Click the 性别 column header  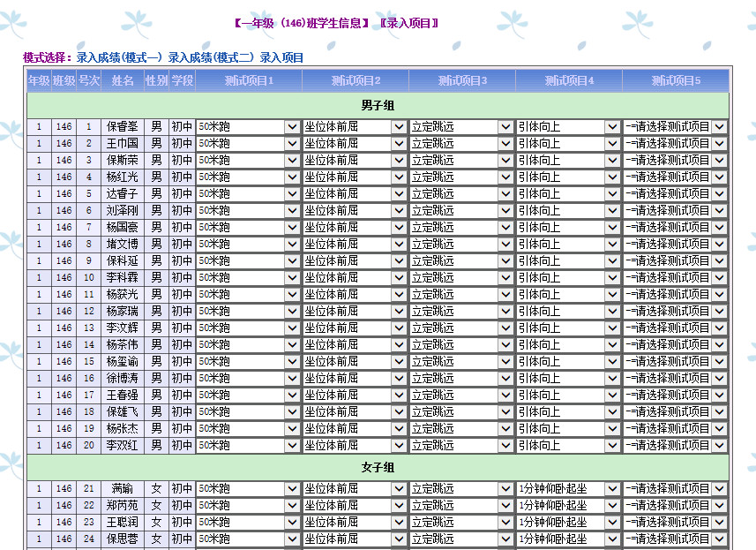point(157,80)
